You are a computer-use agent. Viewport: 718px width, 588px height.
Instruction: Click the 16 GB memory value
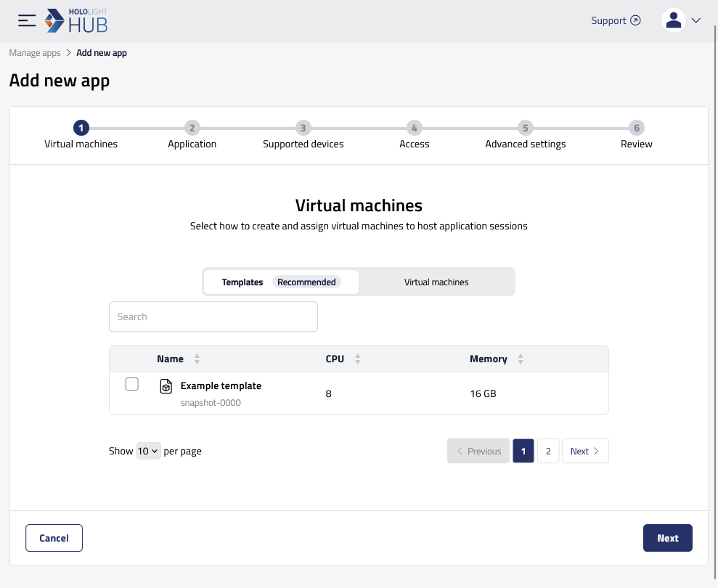[x=483, y=394]
